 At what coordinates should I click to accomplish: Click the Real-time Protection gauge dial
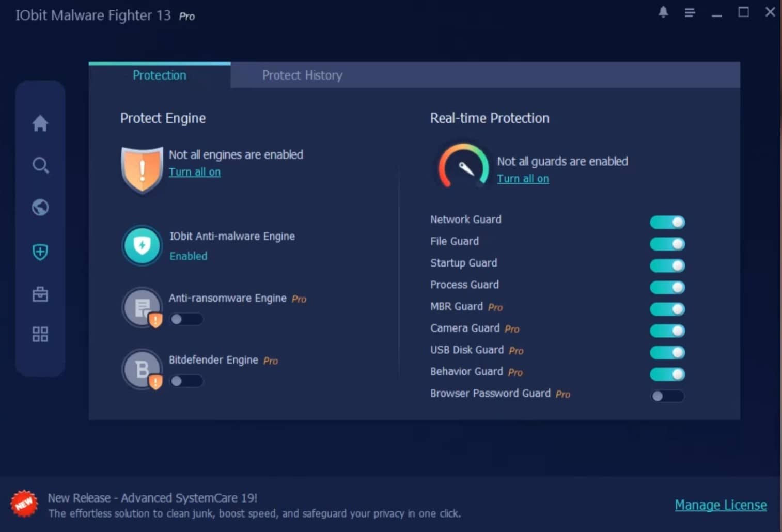[464, 166]
